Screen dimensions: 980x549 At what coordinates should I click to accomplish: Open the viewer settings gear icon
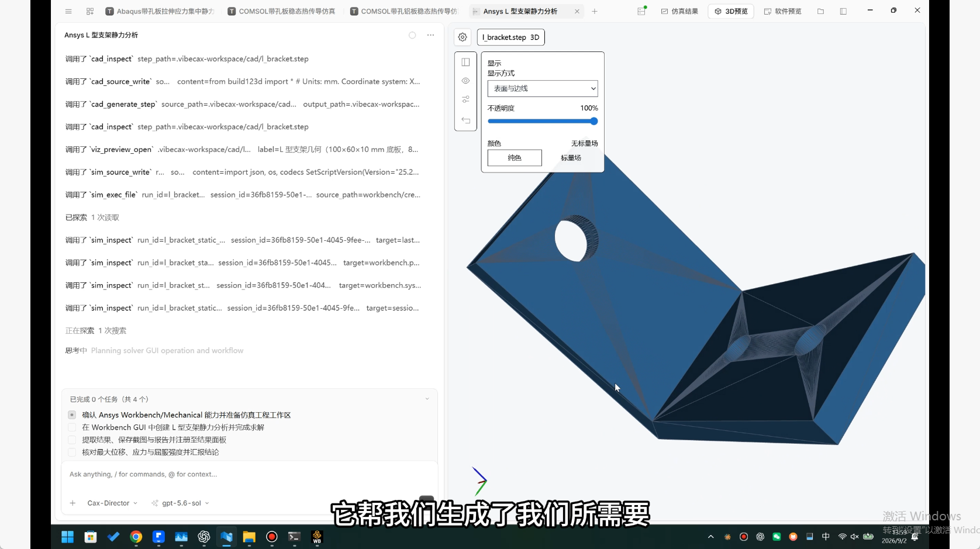[x=463, y=37]
